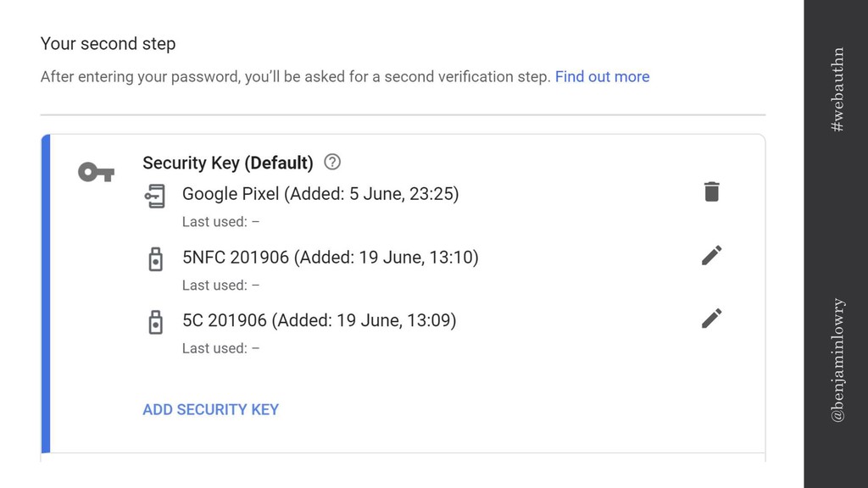Select the Google Pixel key entry text
The image size is (868, 488).
point(320,194)
